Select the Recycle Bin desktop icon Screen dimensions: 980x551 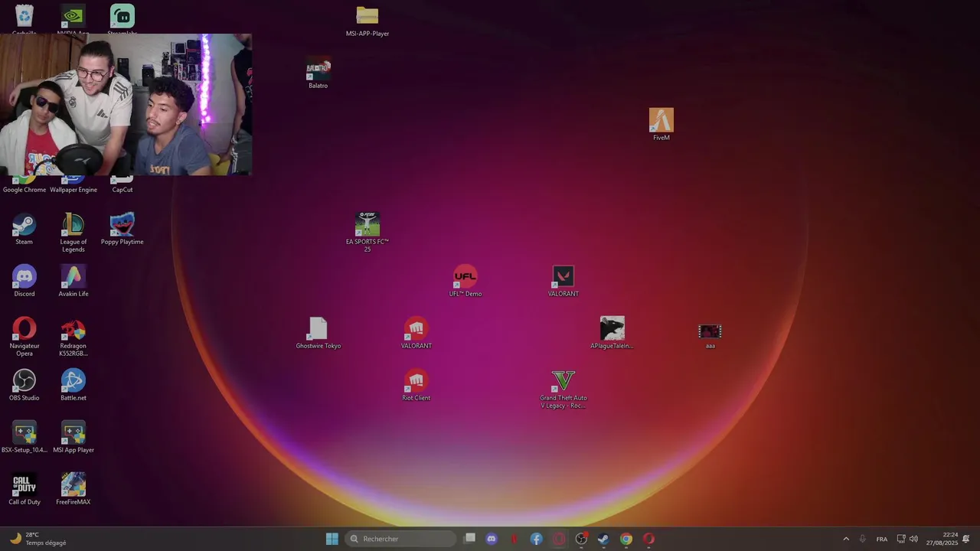24,18
